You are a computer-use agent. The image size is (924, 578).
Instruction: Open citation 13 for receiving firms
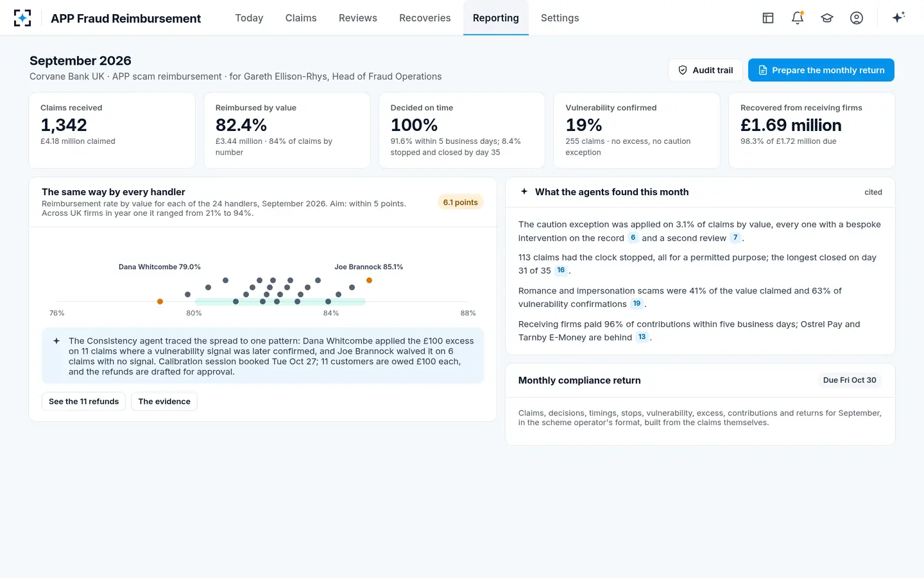pos(642,337)
